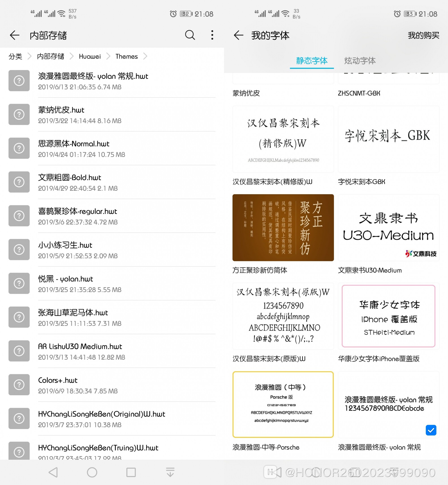Tap the triangle back button in the navigation bar
Image resolution: width=448 pixels, height=485 pixels.
pyautogui.click(x=53, y=472)
